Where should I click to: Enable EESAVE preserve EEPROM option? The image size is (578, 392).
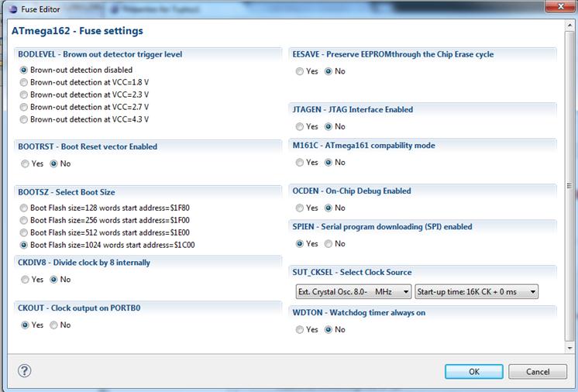click(x=300, y=71)
